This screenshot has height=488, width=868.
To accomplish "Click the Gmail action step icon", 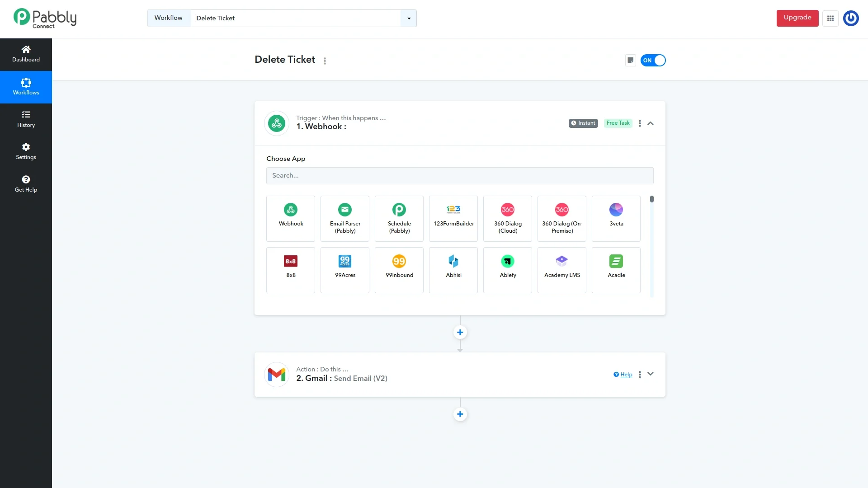I will 277,375.
